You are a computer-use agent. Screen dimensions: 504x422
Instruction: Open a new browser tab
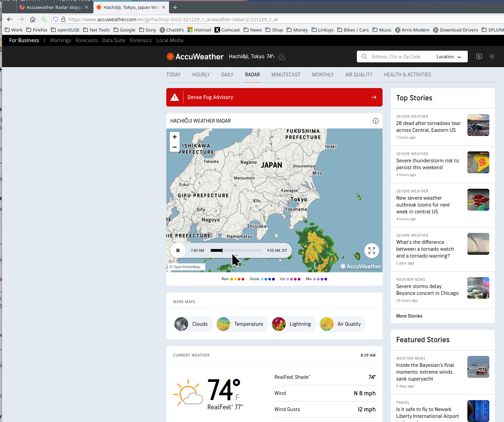click(x=175, y=7)
